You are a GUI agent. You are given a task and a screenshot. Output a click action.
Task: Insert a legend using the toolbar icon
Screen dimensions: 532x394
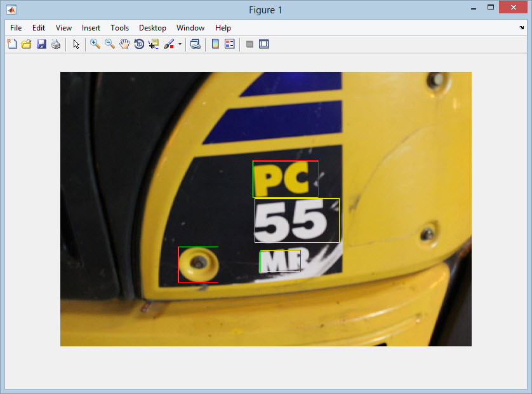[230, 44]
